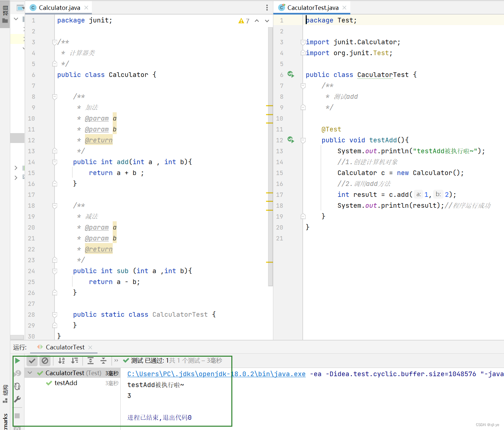This screenshot has height=430, width=504.
Task: Fold the class Javadoc comment at line 3
Action: tap(55, 42)
